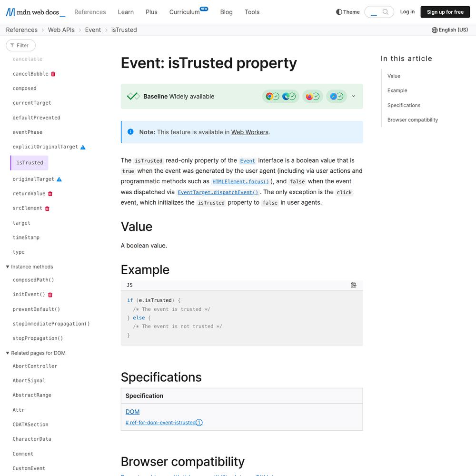Follow the Web Workers link in the note

coord(250,132)
